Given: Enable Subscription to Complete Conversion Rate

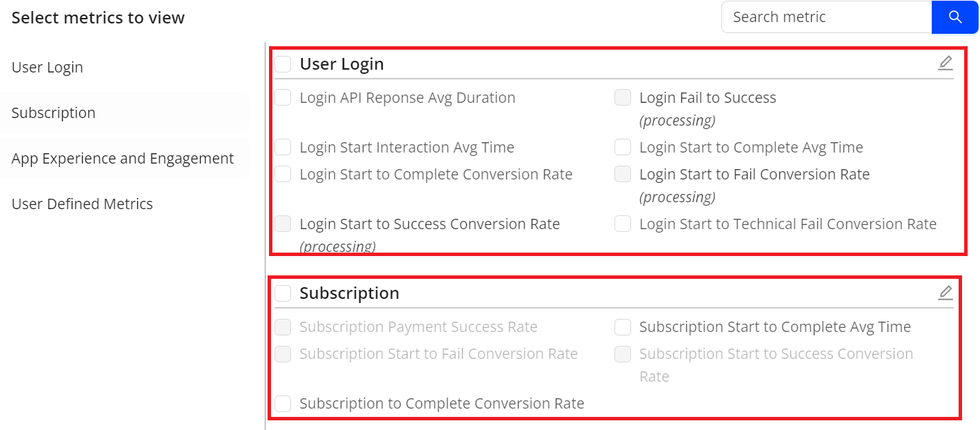Looking at the screenshot, I should click(283, 404).
